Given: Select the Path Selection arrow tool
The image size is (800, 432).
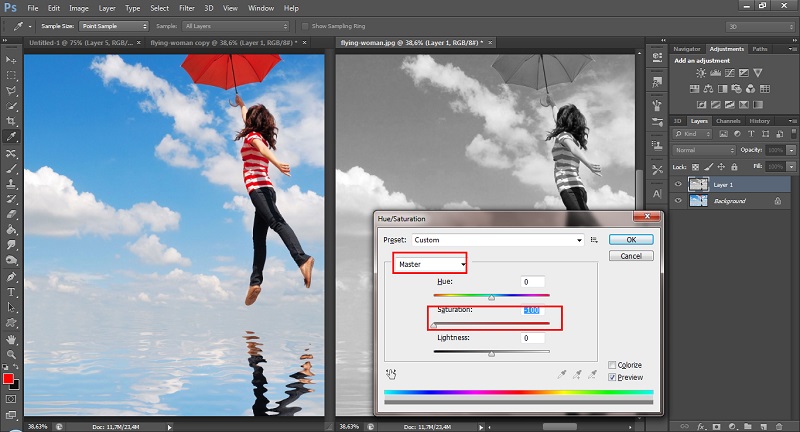Looking at the screenshot, I should [11, 308].
